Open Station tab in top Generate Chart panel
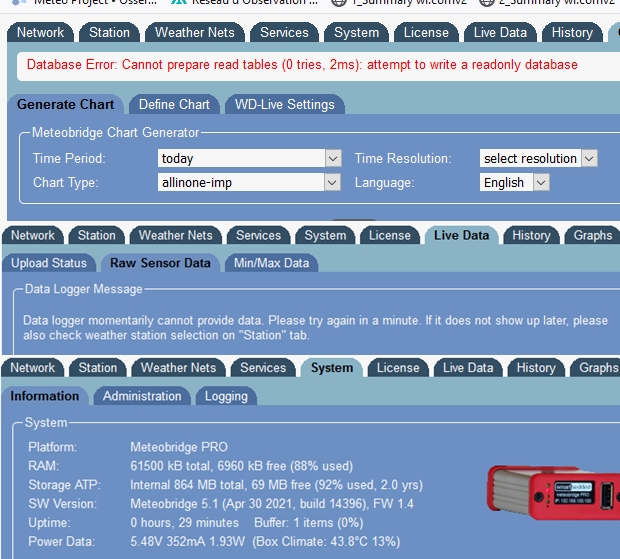Image resolution: width=620 pixels, height=559 pixels. point(110,32)
